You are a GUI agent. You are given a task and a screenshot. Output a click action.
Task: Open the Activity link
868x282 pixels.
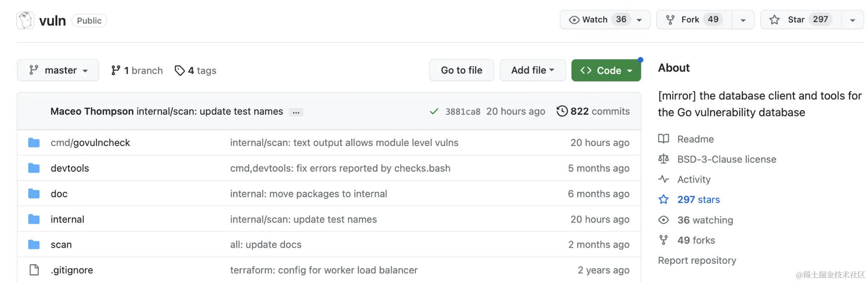tap(694, 179)
